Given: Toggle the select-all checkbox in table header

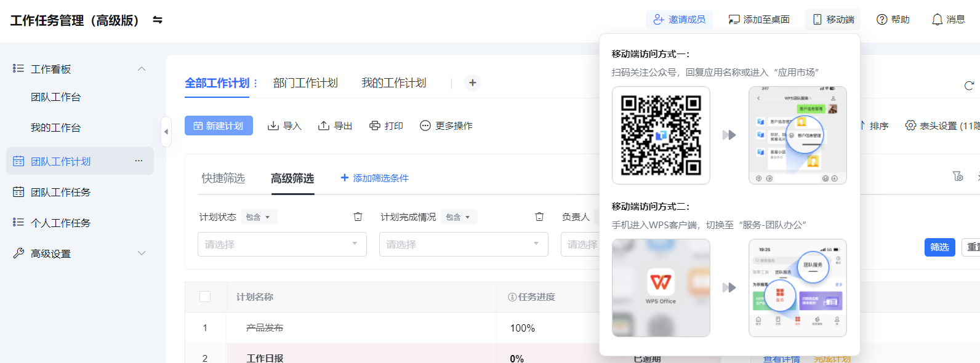Looking at the screenshot, I should [205, 297].
